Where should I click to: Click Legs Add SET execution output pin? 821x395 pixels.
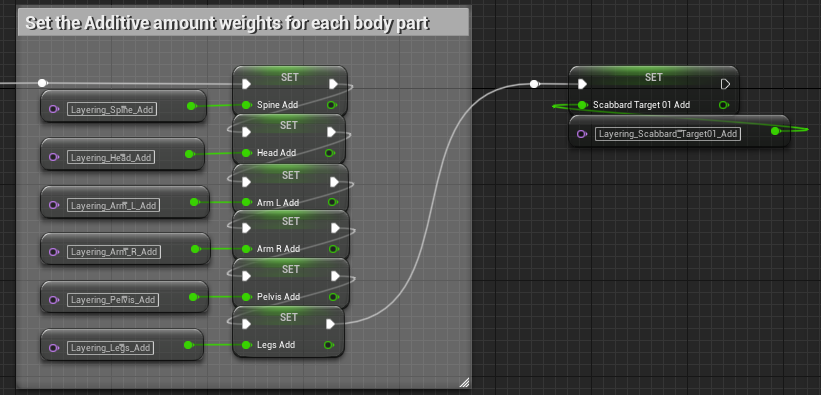330,324
